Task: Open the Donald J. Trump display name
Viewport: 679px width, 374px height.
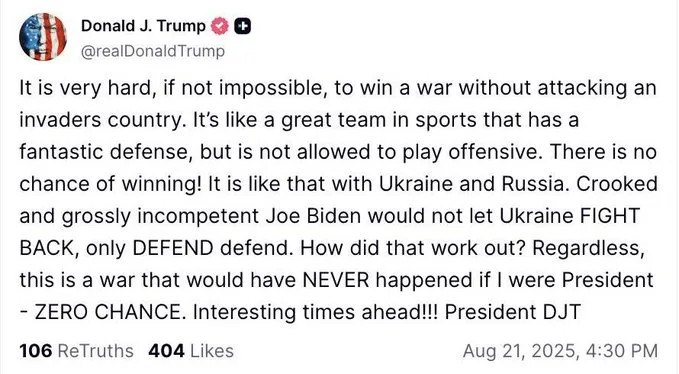Action: coord(143,26)
